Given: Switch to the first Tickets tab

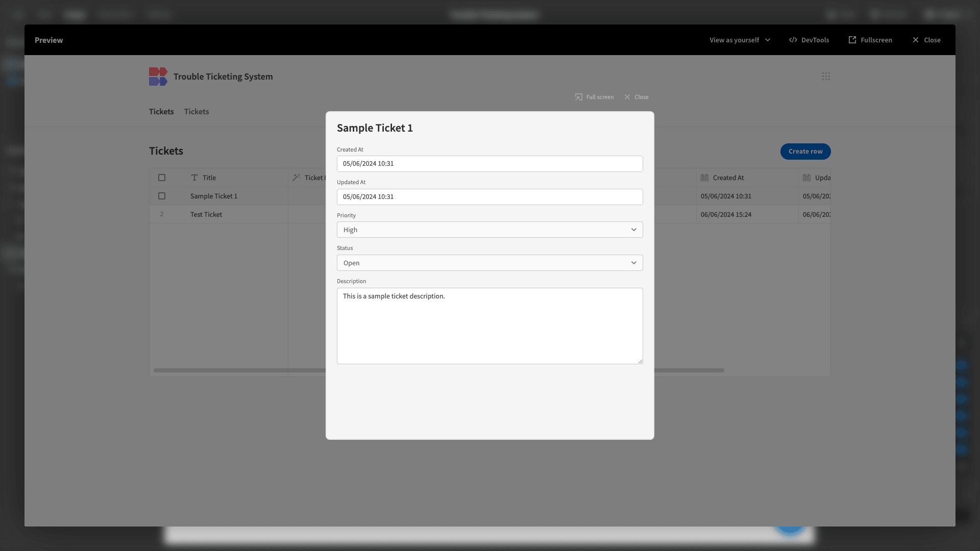Looking at the screenshot, I should (x=161, y=112).
